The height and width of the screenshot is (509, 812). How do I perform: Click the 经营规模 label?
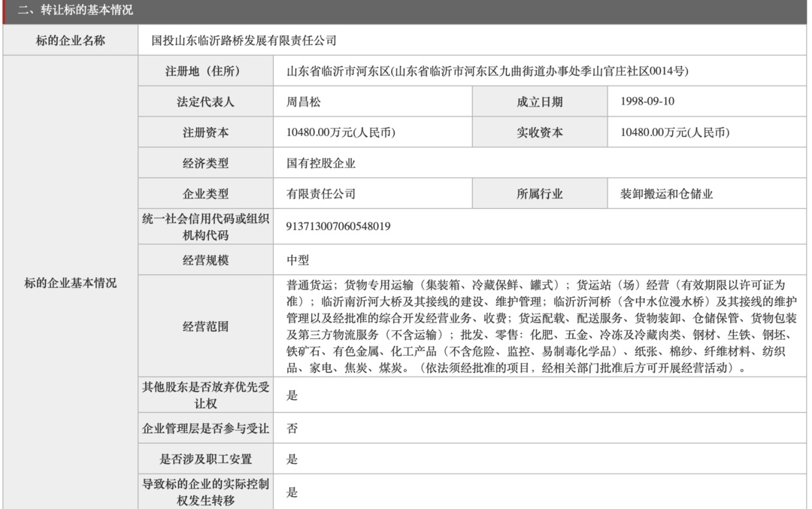[205, 260]
